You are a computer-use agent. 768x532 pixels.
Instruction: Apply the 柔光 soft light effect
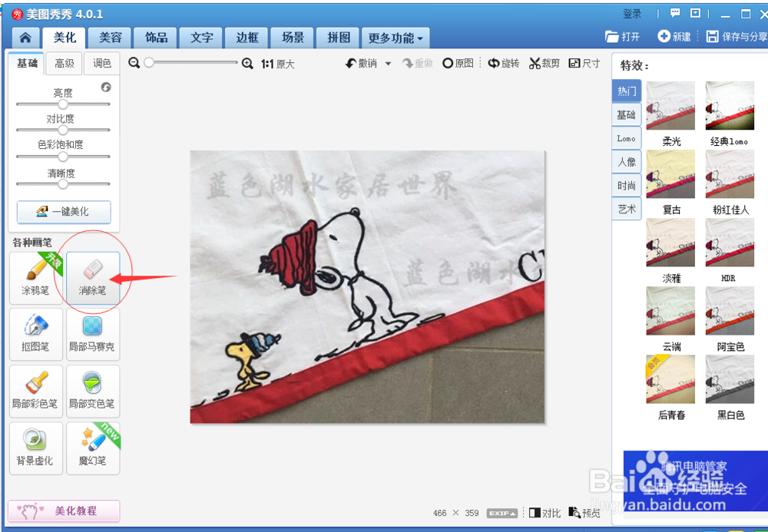tap(670, 106)
